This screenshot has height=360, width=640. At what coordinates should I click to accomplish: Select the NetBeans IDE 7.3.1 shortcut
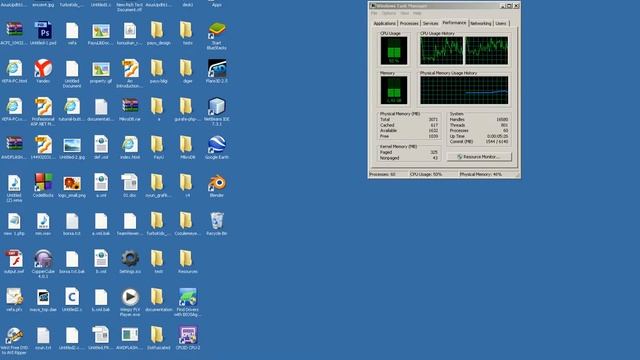pyautogui.click(x=217, y=110)
